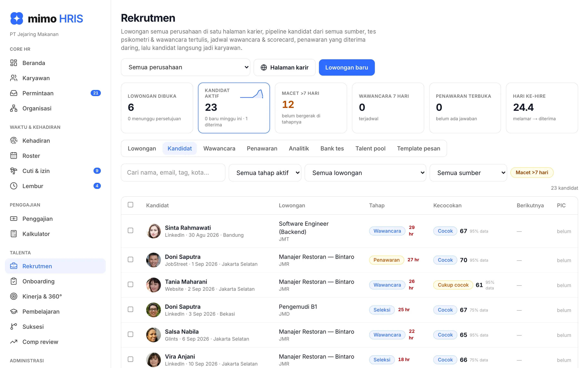Viewport: 588px width, 368px height.
Task: Click the candidate search input field
Action: [173, 172]
